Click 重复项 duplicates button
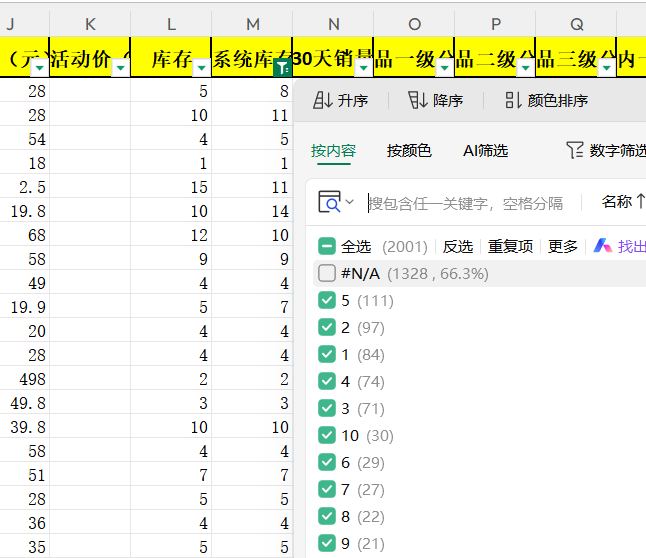 pos(510,246)
